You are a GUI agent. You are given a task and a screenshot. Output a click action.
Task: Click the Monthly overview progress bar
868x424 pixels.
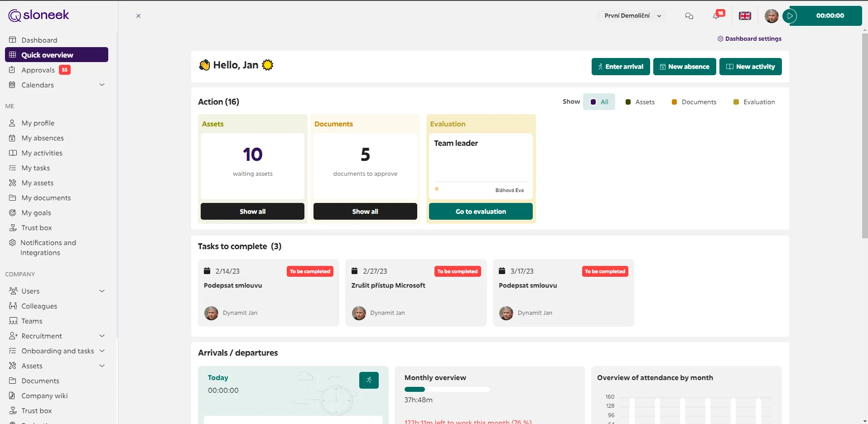click(x=447, y=389)
